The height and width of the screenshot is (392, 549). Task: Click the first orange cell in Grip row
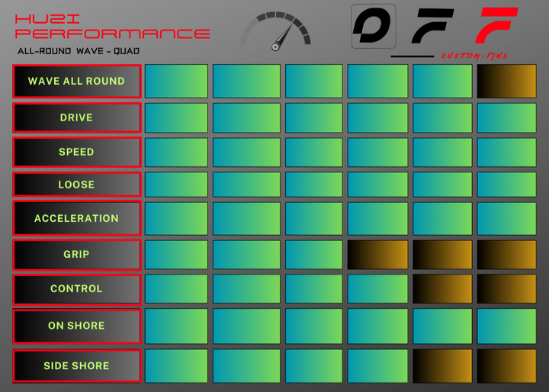(x=377, y=255)
